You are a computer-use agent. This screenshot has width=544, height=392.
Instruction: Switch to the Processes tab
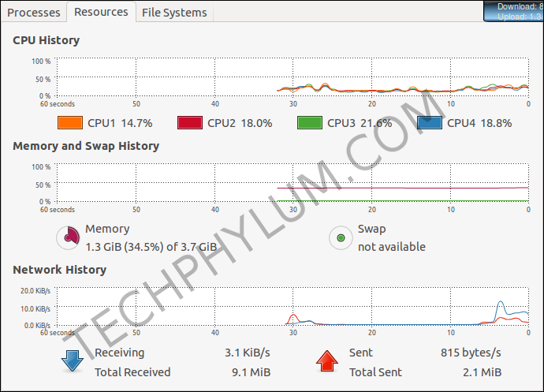[x=32, y=12]
